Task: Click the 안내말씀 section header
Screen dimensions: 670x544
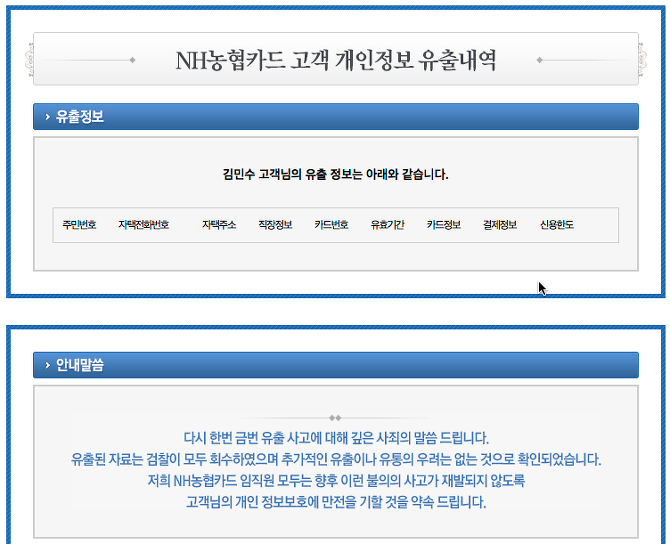Action: (336, 365)
